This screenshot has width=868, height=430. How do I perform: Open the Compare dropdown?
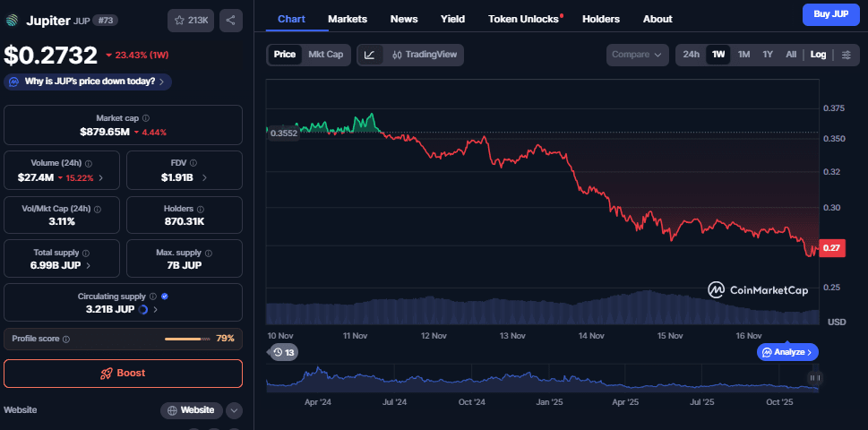637,55
